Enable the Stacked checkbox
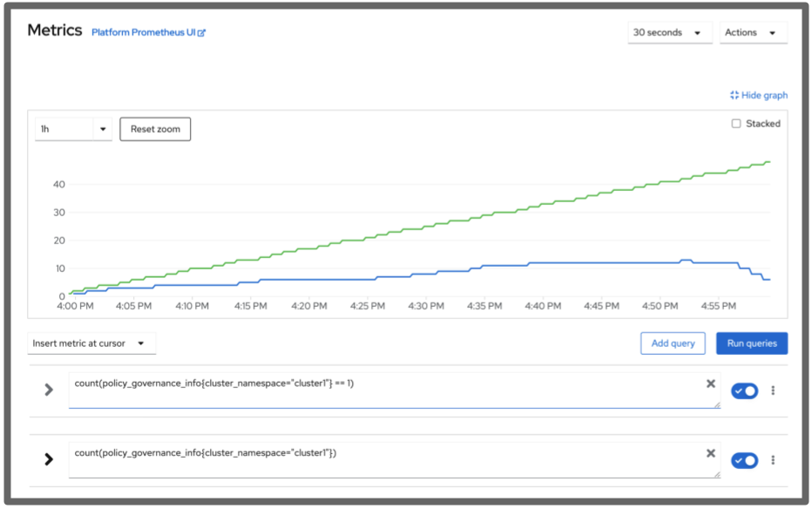812x509 pixels. pos(736,124)
